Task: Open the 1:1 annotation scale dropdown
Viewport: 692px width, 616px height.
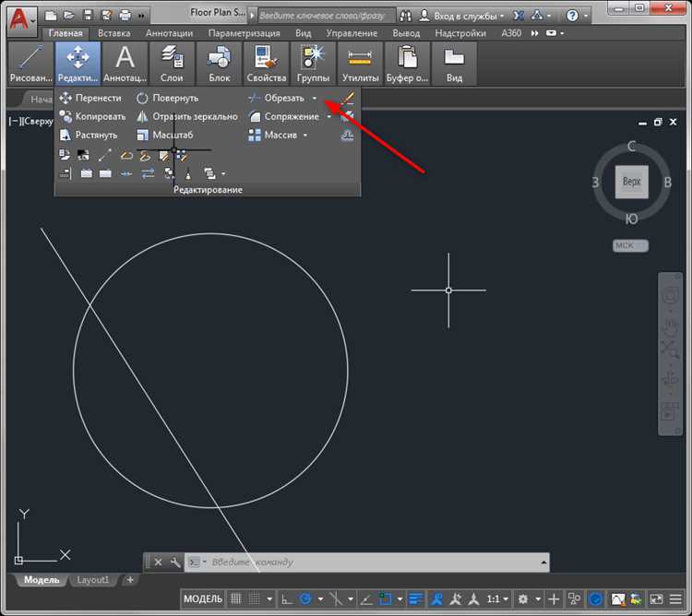Action: 497,599
